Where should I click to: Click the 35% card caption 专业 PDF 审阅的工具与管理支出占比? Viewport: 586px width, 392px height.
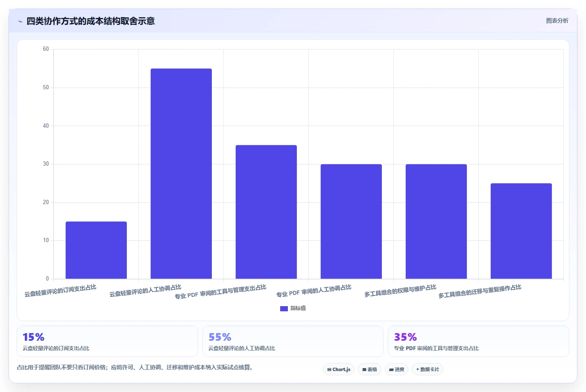pyautogui.click(x=436, y=348)
